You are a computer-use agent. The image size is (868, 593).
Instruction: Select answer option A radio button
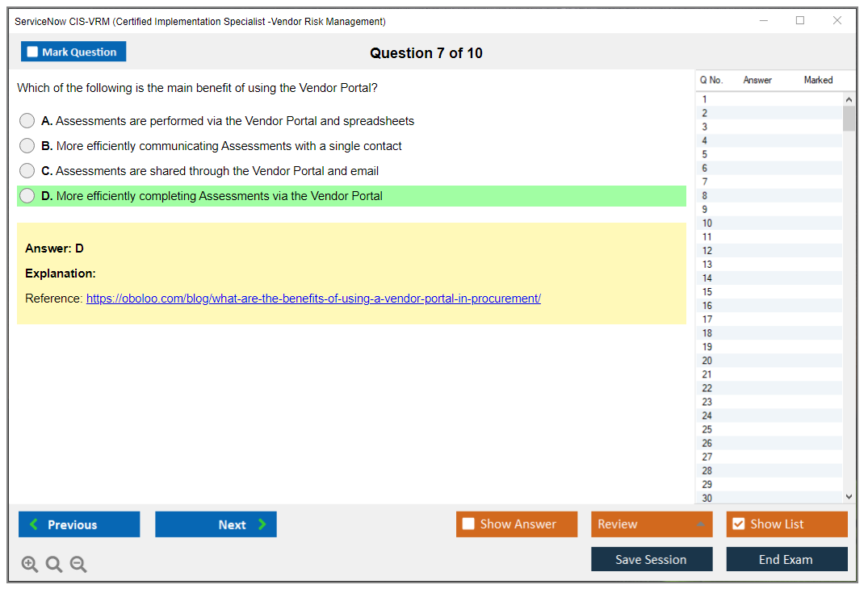pyautogui.click(x=27, y=121)
